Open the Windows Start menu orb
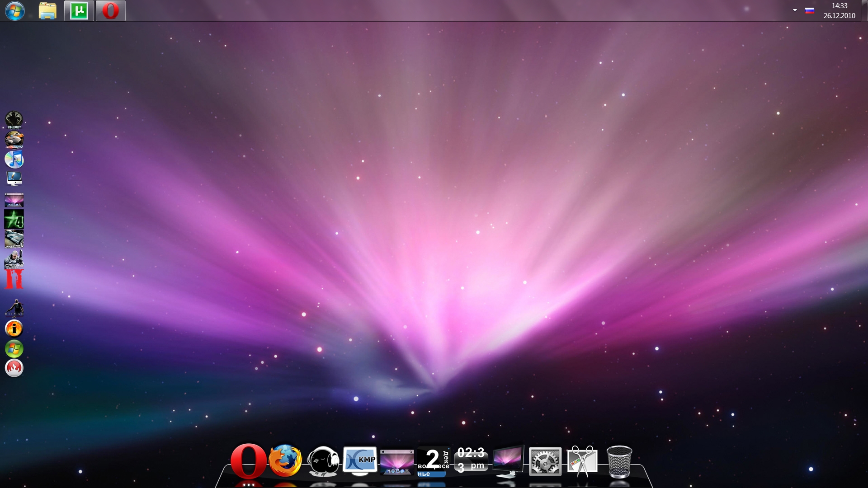The width and height of the screenshot is (868, 488). tap(15, 10)
